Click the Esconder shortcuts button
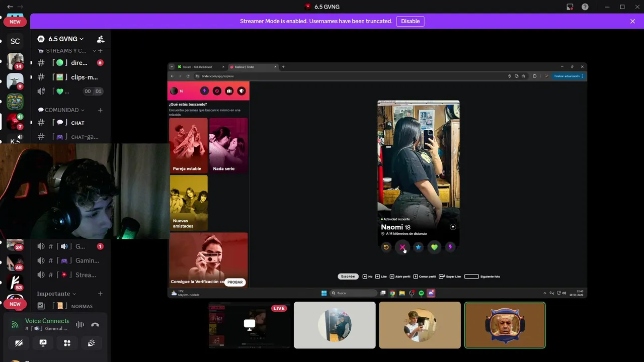 [x=348, y=277]
